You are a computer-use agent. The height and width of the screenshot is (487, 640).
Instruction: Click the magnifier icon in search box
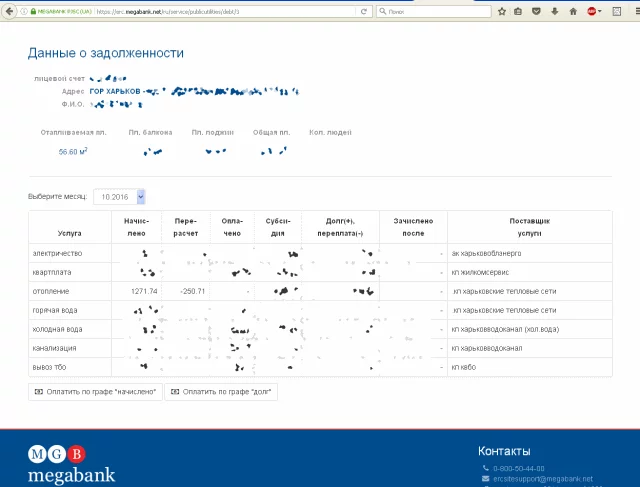click(x=382, y=11)
